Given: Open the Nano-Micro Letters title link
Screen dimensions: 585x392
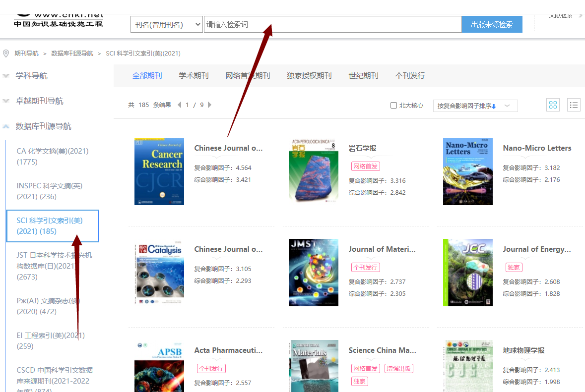Looking at the screenshot, I should 537,148.
